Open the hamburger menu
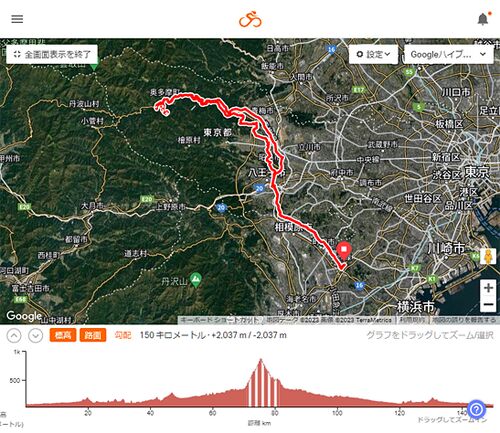This screenshot has height=433, width=500. point(17,19)
